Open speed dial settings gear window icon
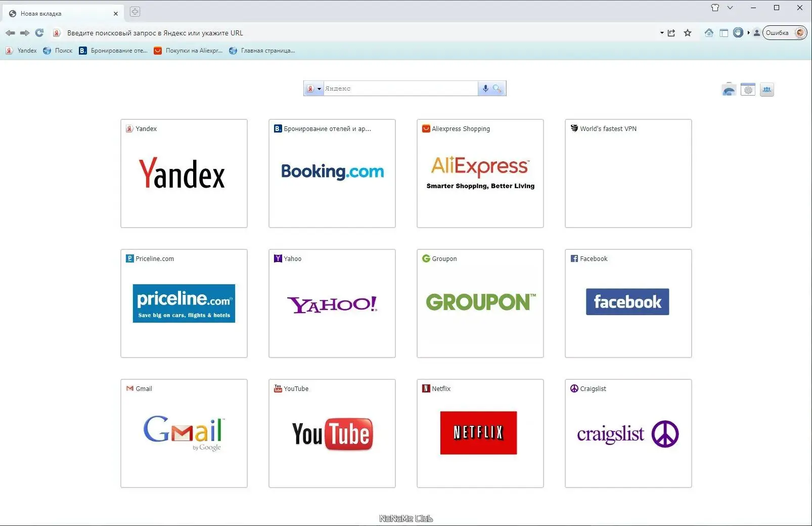Viewport: 812px width, 526px height. (748, 90)
